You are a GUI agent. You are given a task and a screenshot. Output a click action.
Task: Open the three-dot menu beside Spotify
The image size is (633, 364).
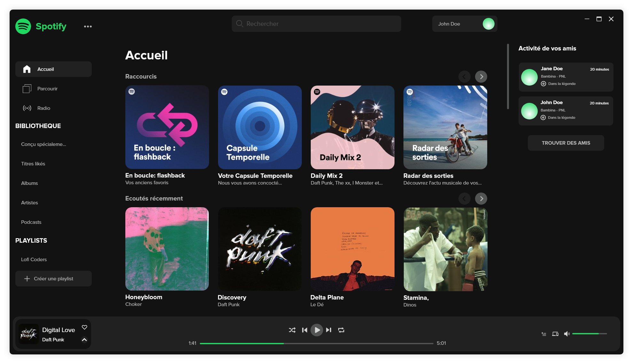(x=88, y=27)
